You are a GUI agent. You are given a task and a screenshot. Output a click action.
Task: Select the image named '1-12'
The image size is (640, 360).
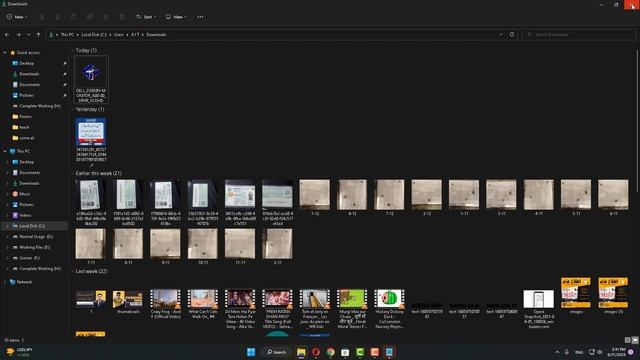coord(315,198)
